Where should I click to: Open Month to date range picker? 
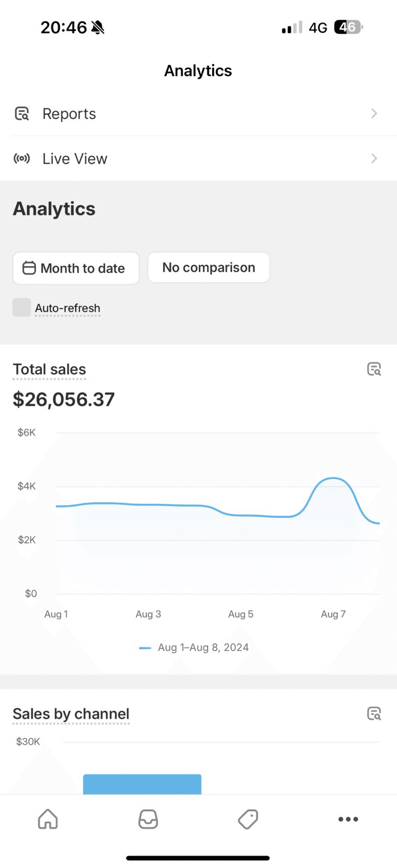(x=76, y=268)
